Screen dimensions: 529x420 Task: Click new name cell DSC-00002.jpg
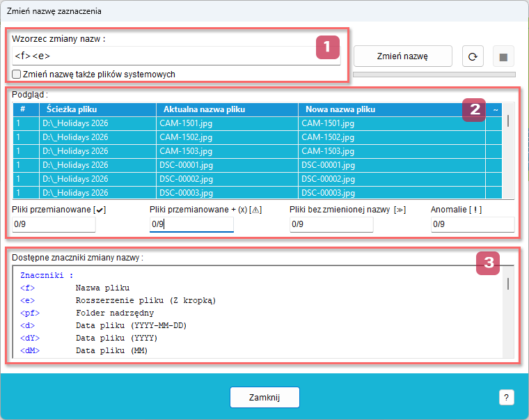coord(392,179)
